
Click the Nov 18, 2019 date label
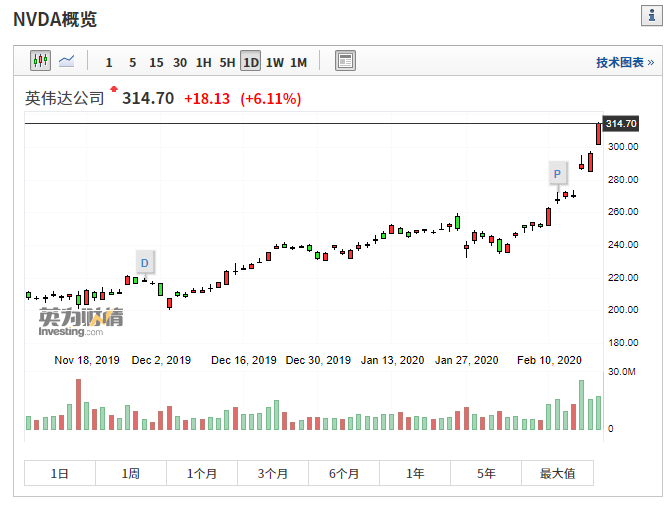click(87, 360)
